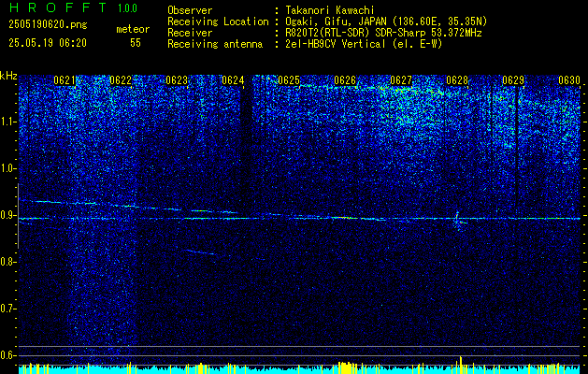Click the 0.6 frequency axis label
Screen dimensions: 588x374
pos(7,355)
